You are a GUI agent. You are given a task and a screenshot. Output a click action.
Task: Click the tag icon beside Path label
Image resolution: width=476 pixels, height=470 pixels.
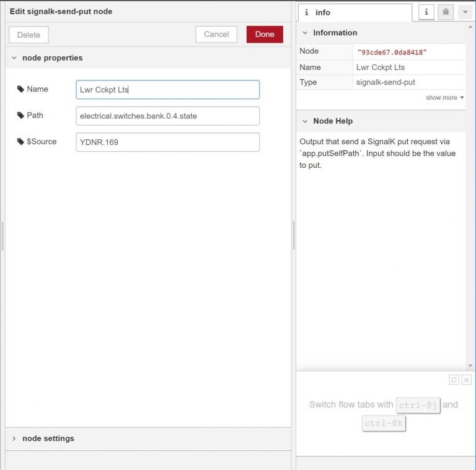pyautogui.click(x=20, y=116)
